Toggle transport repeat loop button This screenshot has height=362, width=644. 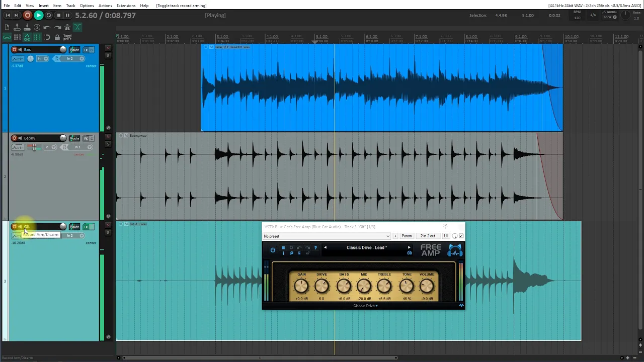point(49,16)
